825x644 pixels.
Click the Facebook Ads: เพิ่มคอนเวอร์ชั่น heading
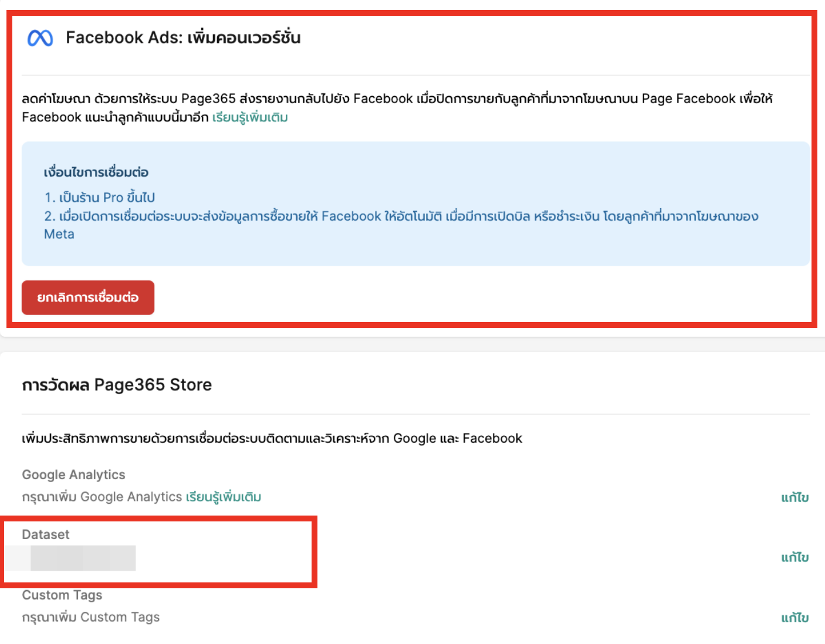tap(183, 38)
